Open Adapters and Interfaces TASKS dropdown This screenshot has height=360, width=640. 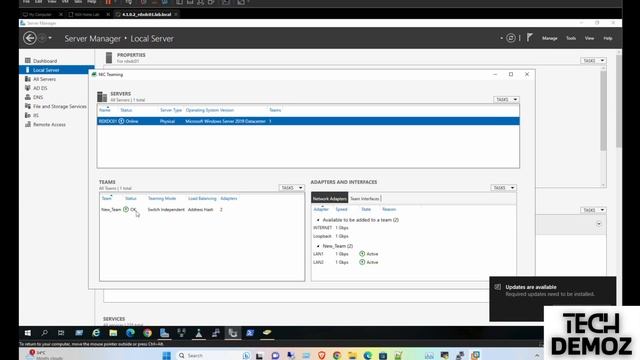503,187
